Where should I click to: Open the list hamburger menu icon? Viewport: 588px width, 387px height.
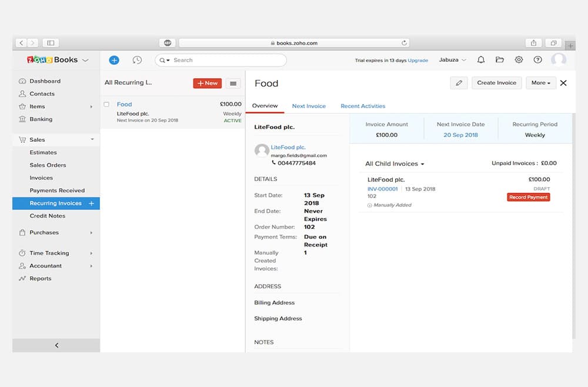point(233,84)
